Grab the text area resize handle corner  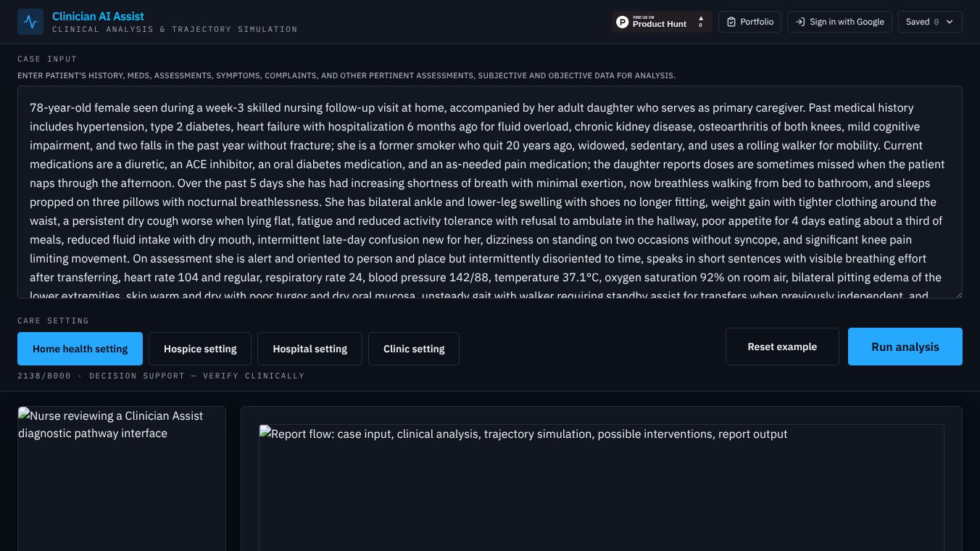pos(958,294)
